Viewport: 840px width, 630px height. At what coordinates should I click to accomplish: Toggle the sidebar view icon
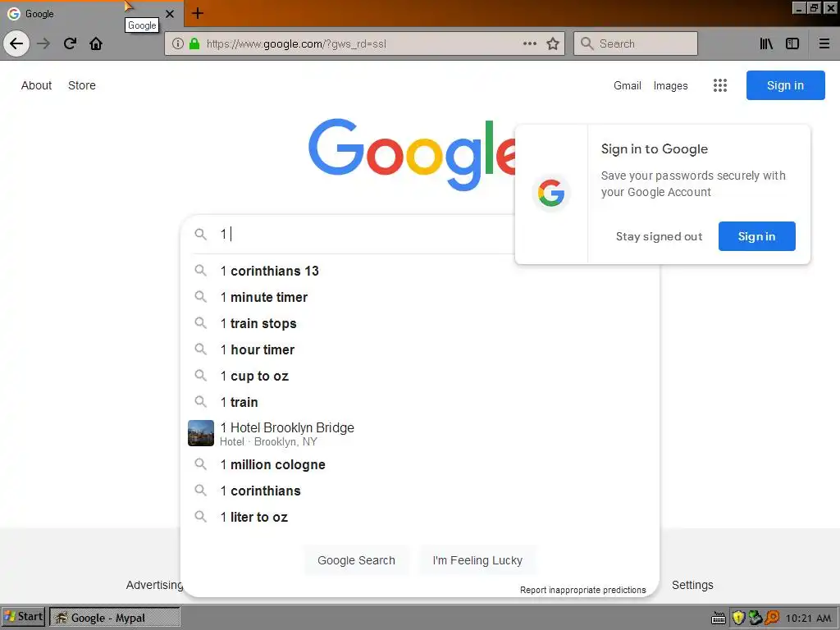click(x=792, y=43)
